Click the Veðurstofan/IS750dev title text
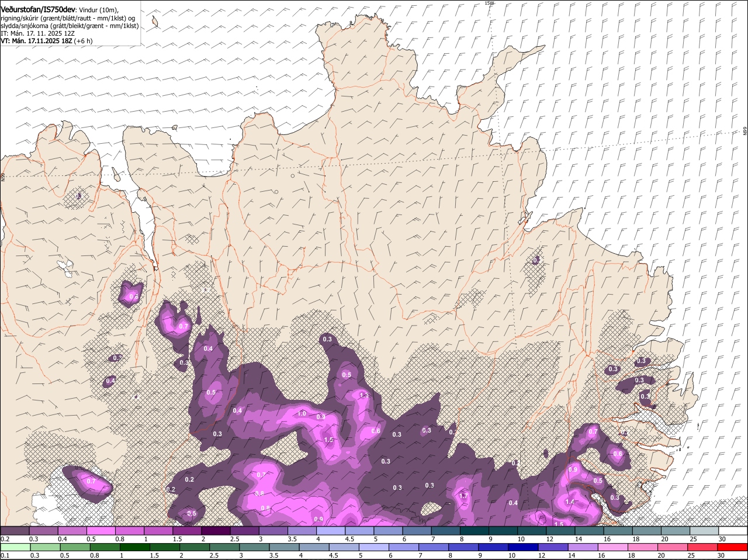748x560 pixels. pyautogui.click(x=38, y=9)
